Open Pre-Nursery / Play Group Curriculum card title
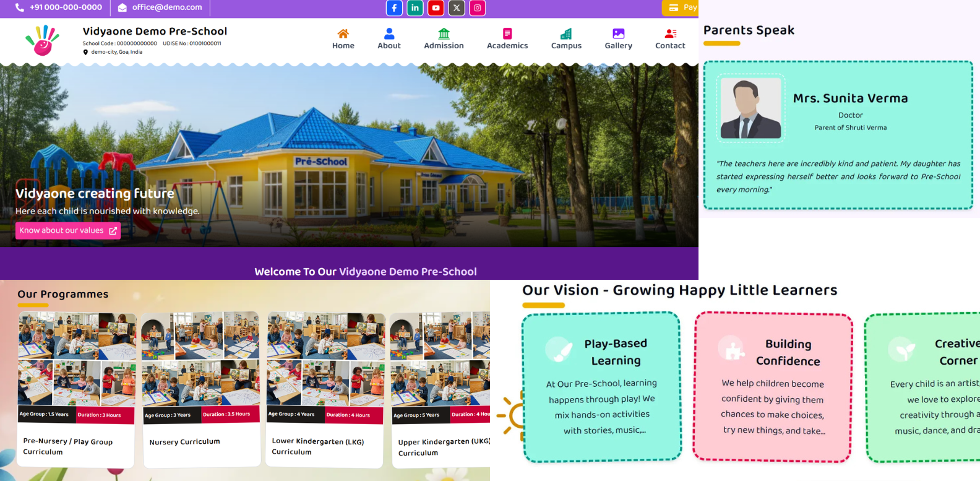The height and width of the screenshot is (481, 980). tap(68, 446)
